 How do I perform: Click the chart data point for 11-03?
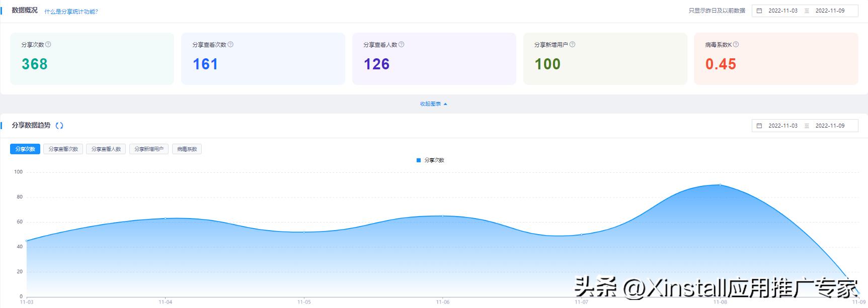click(27, 241)
